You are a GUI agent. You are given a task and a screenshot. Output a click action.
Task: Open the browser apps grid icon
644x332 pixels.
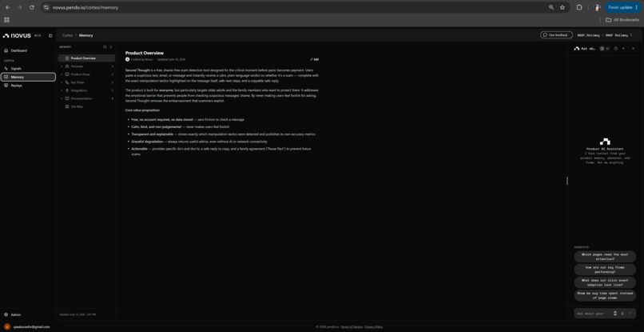(x=6, y=20)
